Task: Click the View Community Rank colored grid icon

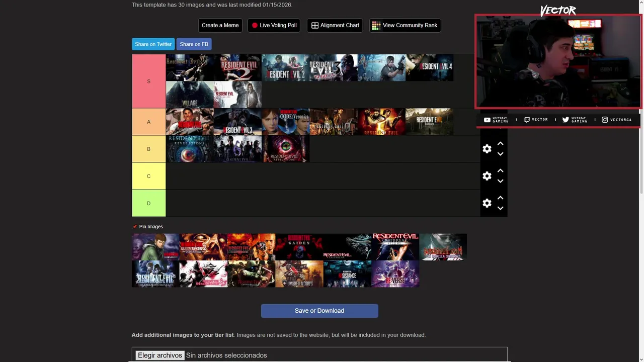Action: point(376,25)
